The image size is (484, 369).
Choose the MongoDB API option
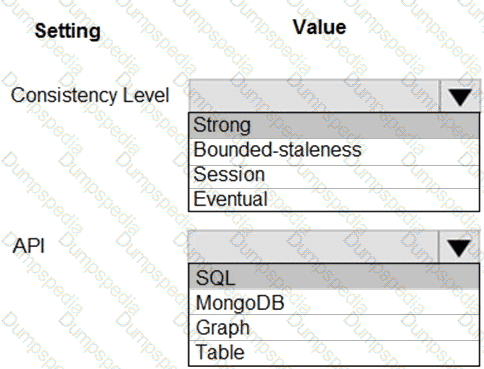pos(334,302)
